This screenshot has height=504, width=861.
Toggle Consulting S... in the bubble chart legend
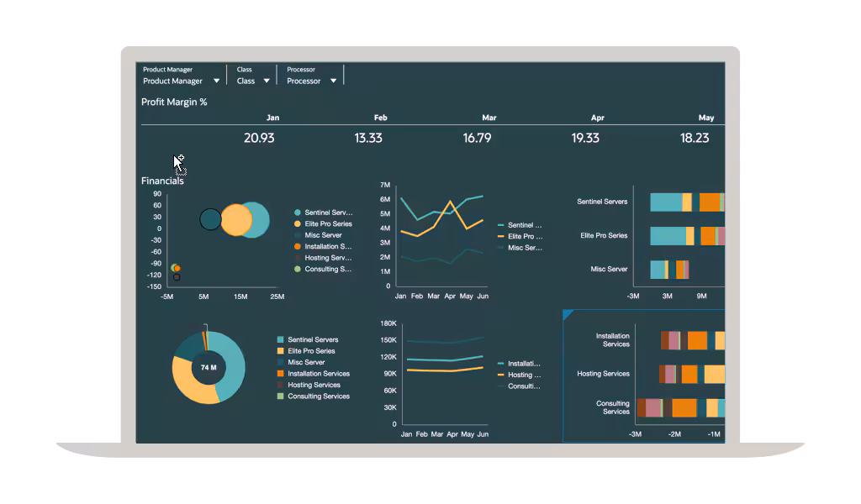[323, 270]
